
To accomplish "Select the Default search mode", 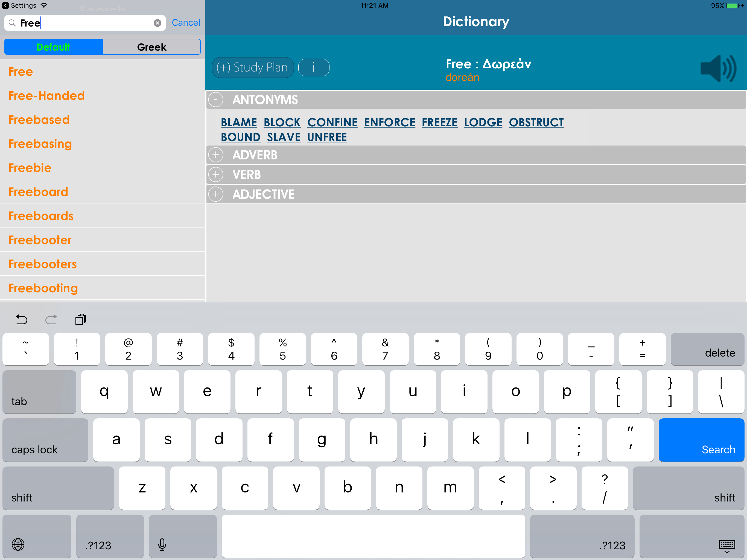I will click(x=53, y=47).
